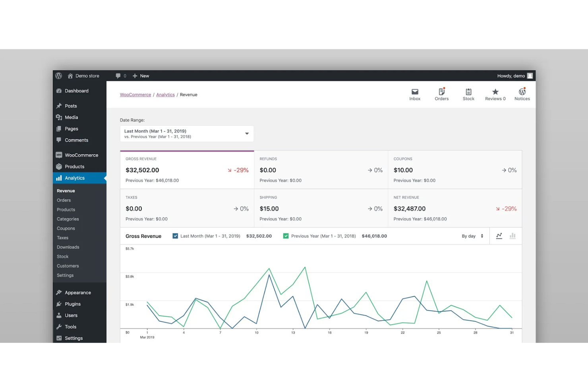Open the Stock panel icon
Screen dimensions: 588x392
(468, 94)
